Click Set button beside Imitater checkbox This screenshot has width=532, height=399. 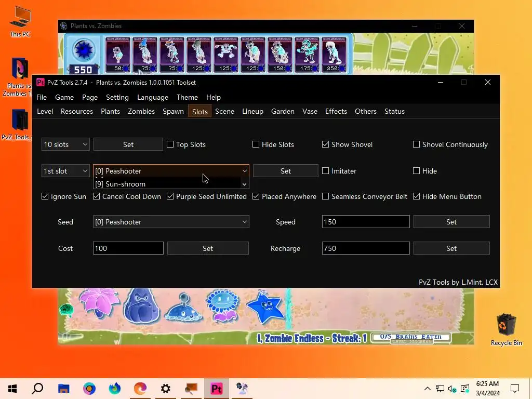(x=286, y=171)
